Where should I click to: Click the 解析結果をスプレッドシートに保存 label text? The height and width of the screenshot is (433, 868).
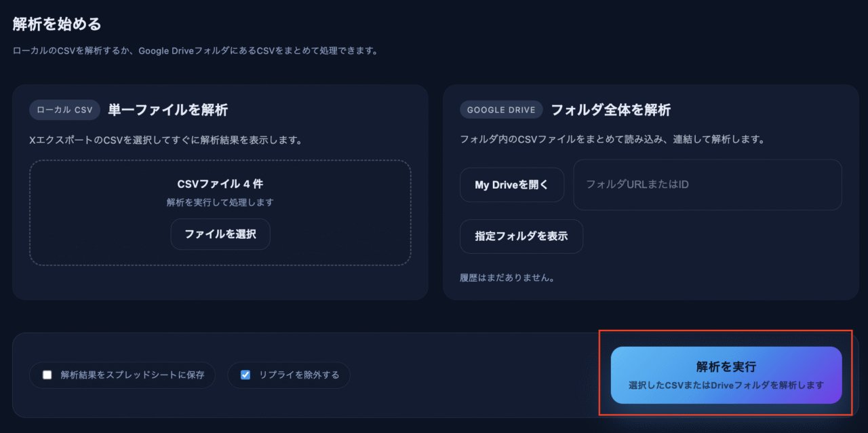click(x=132, y=375)
